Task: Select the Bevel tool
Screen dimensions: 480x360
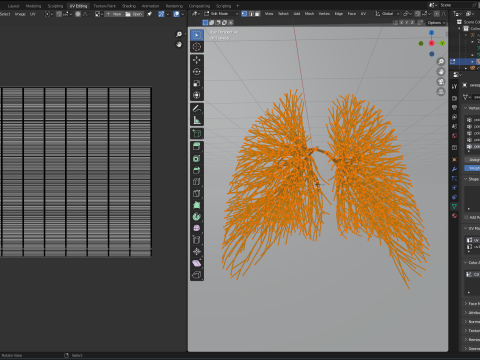Action: (x=197, y=170)
